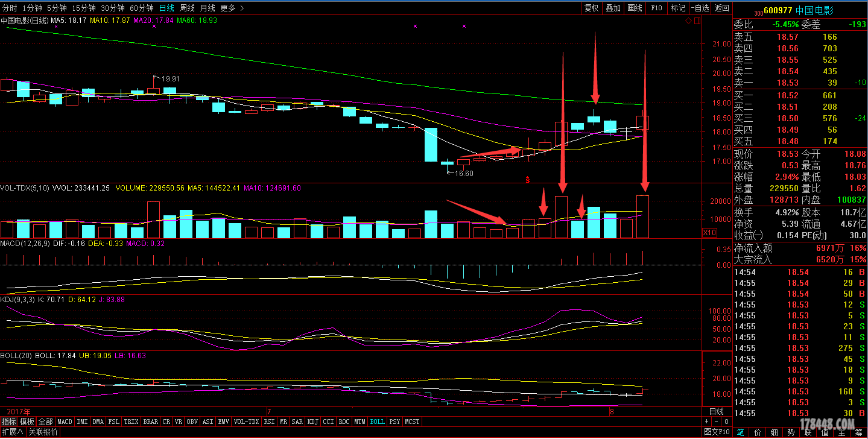Click the X10 volume scale indicator
The image size is (868, 439).
pyautogui.click(x=711, y=233)
